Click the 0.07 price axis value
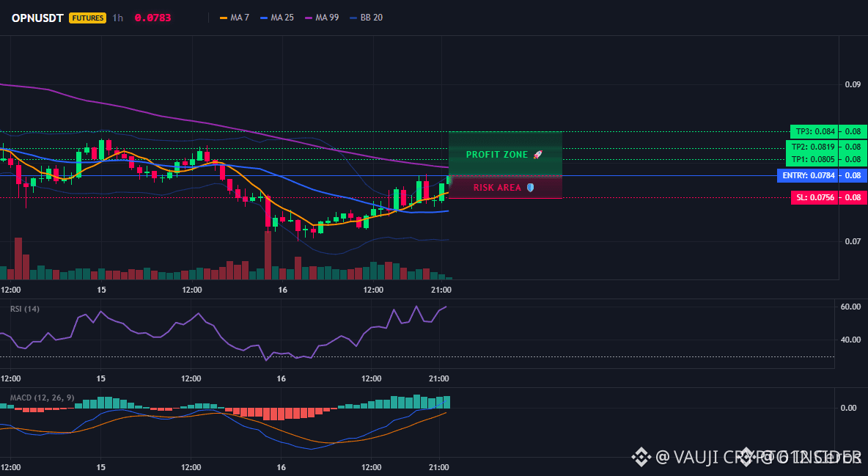The height and width of the screenshot is (476, 868). point(853,241)
